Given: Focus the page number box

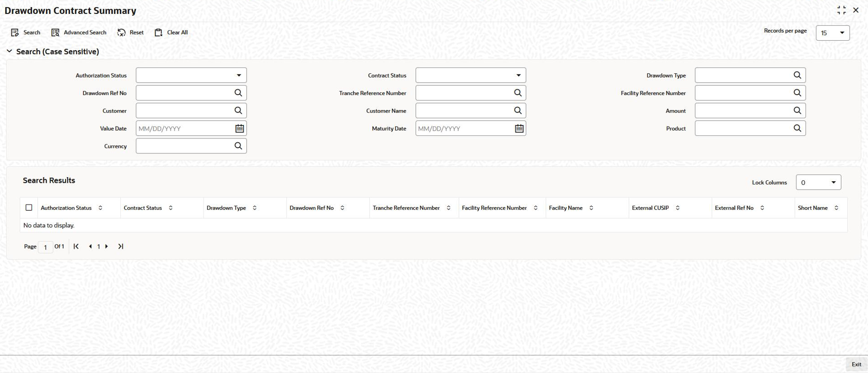Looking at the screenshot, I should click(45, 247).
